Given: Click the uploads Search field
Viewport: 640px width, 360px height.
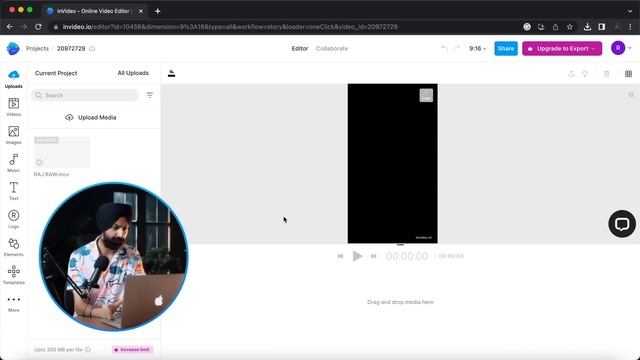Looking at the screenshot, I should (85, 95).
